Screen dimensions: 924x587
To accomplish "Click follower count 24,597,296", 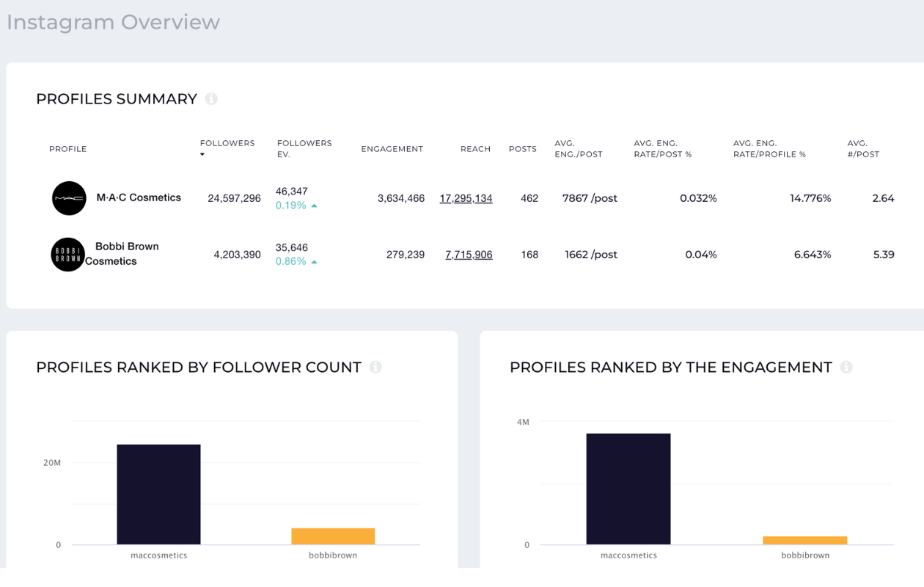I will coord(234,198).
